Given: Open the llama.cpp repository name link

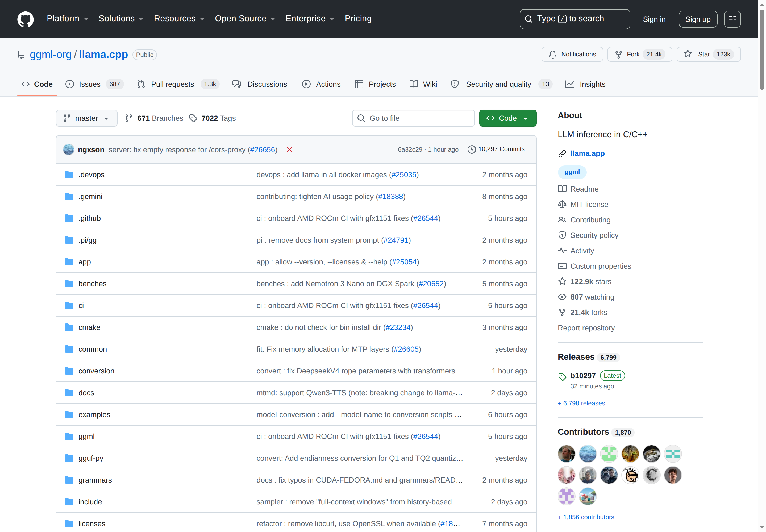Looking at the screenshot, I should (103, 54).
